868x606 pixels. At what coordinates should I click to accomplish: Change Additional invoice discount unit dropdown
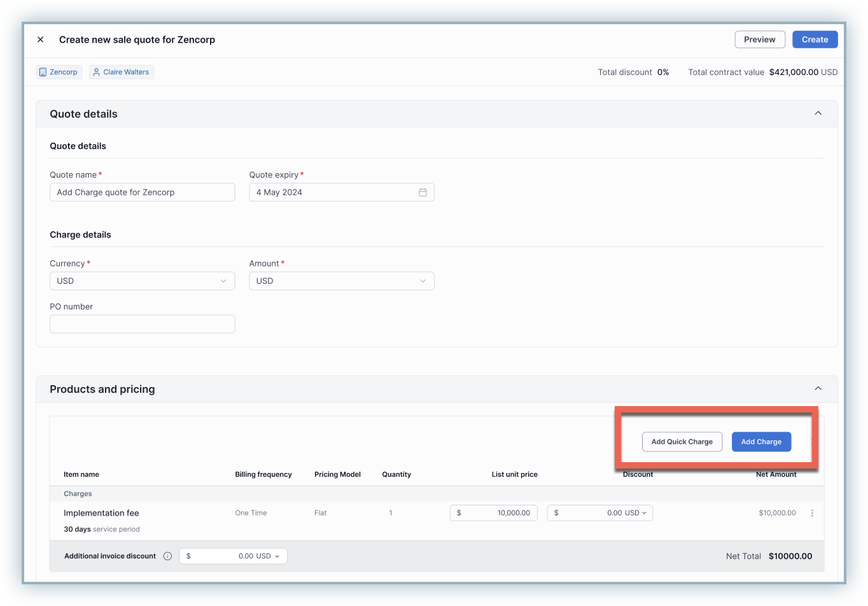(x=268, y=556)
